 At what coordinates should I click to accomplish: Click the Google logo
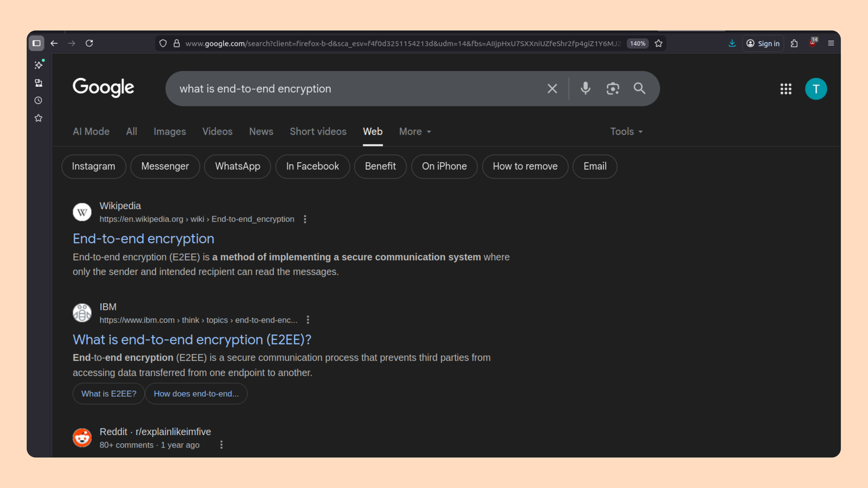click(103, 88)
